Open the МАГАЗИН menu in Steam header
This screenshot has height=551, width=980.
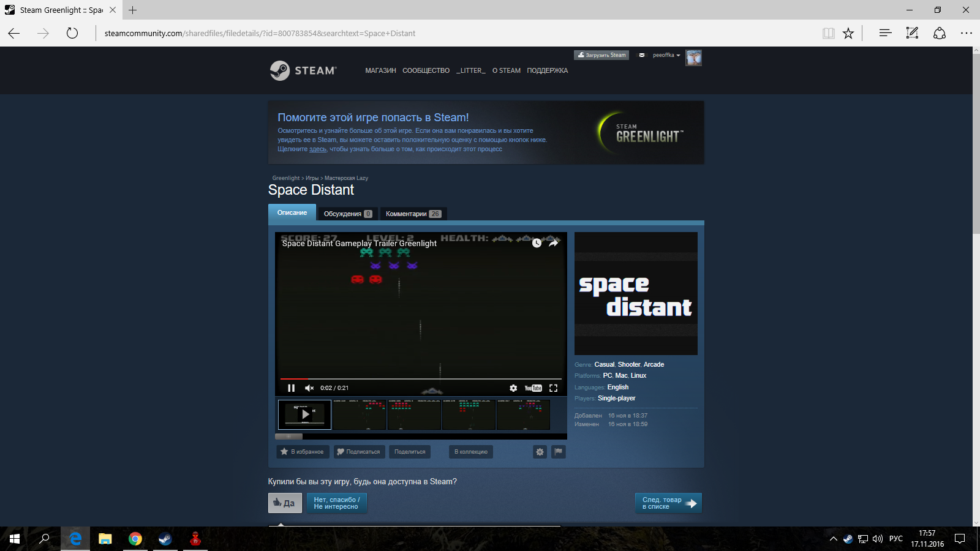point(381,71)
